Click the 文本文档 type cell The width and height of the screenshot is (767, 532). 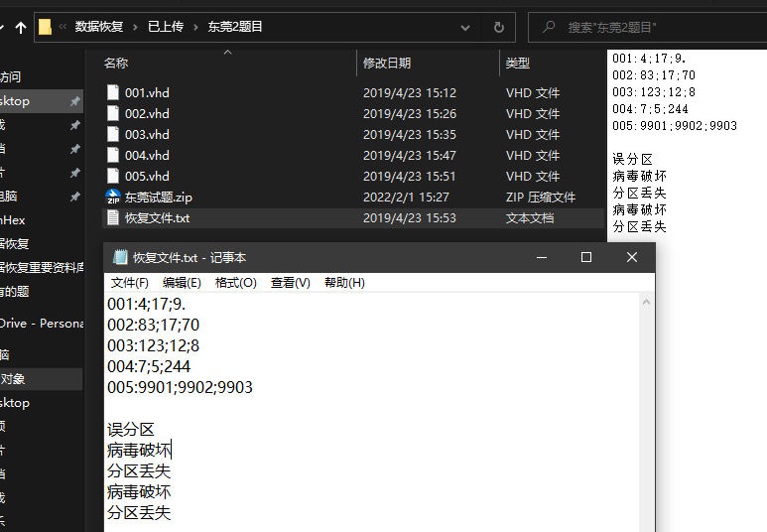click(530, 217)
